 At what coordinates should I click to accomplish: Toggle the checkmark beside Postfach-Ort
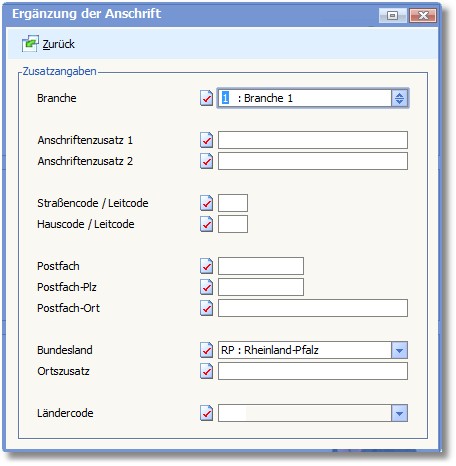pyautogui.click(x=206, y=308)
